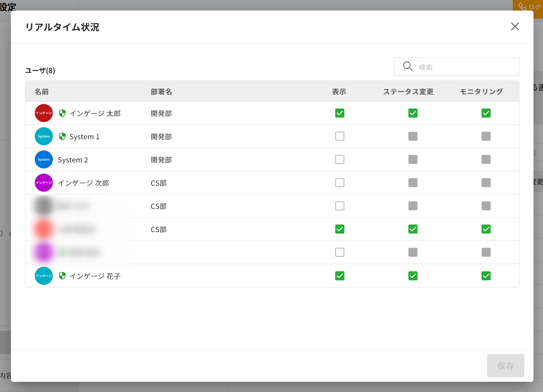Close the リアルタイム状況 dialog
The width and height of the screenshot is (543, 392).
(x=515, y=27)
